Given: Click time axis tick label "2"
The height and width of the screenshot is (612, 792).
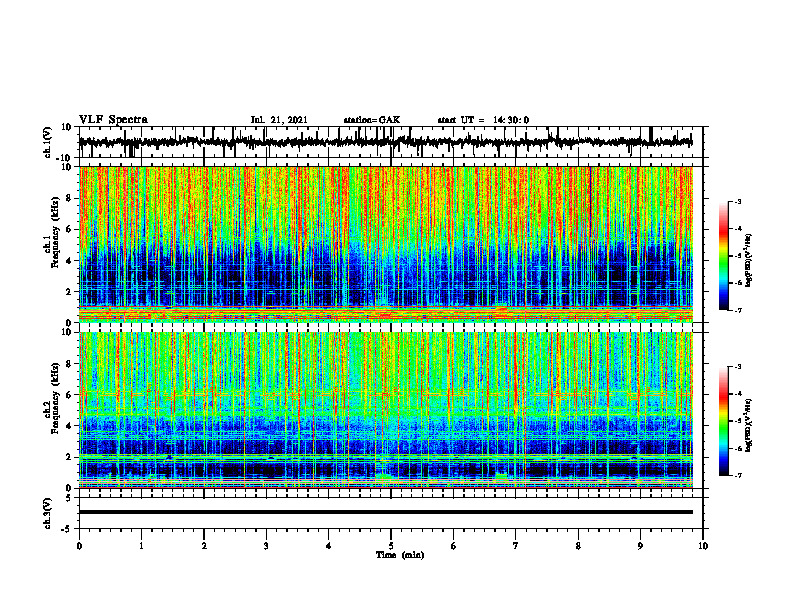Looking at the screenshot, I should tap(204, 546).
